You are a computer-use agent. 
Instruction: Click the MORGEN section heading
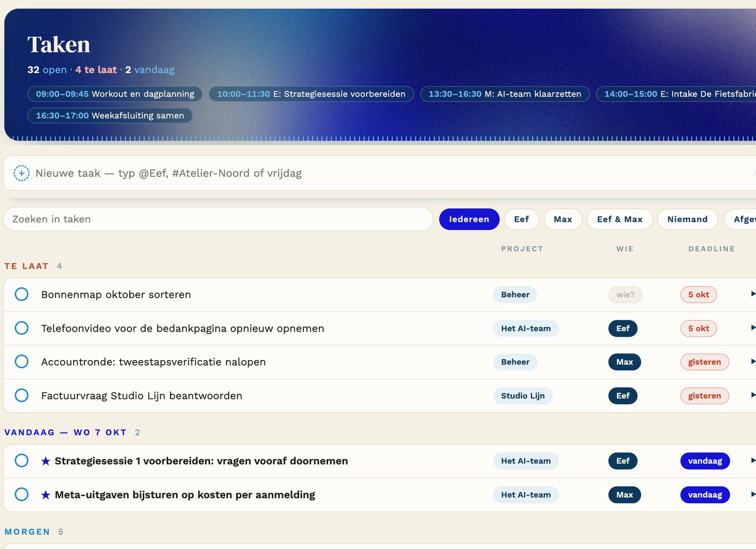point(27,532)
